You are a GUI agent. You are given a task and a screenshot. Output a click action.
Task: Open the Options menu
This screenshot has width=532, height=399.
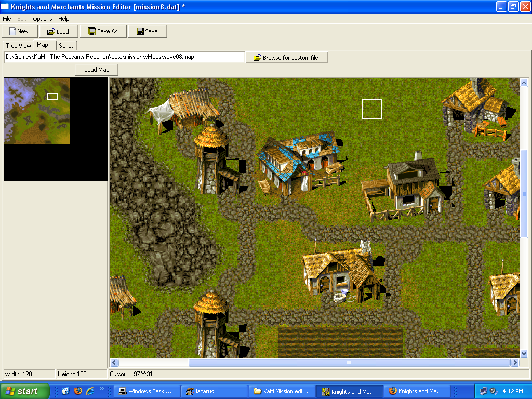pyautogui.click(x=43, y=19)
